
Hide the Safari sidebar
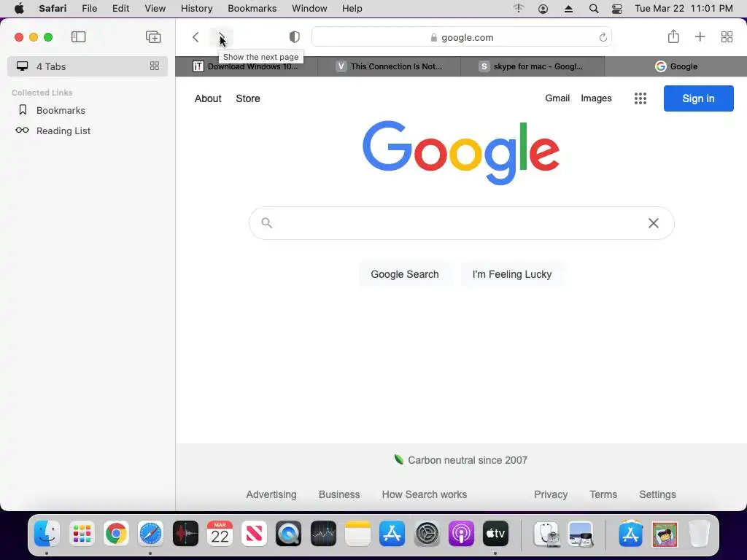79,37
